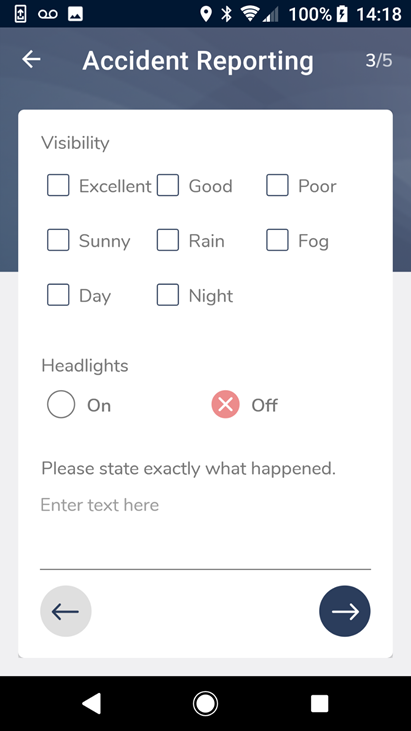The height and width of the screenshot is (731, 411).
Task: Select Headlights Off radio button
Action: click(x=226, y=404)
